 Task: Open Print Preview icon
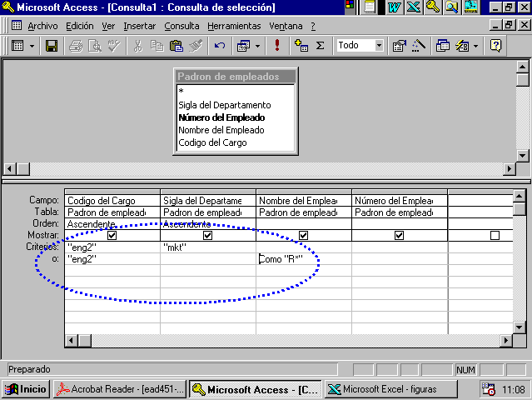click(x=95, y=46)
